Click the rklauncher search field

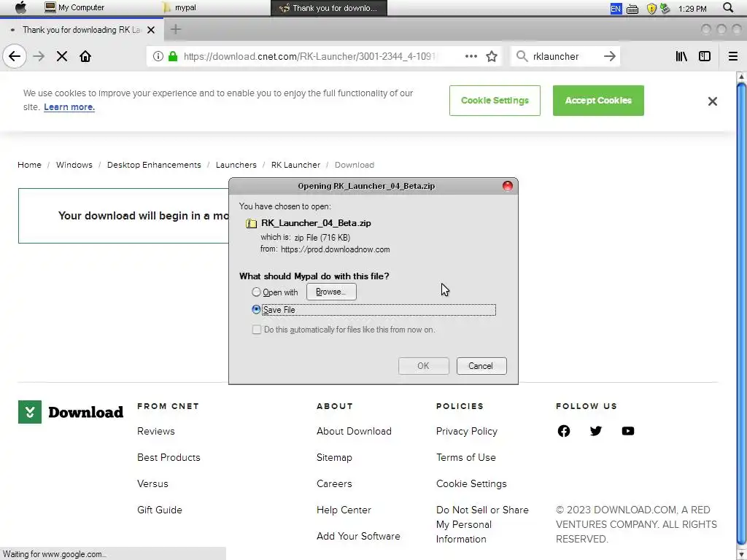click(565, 56)
